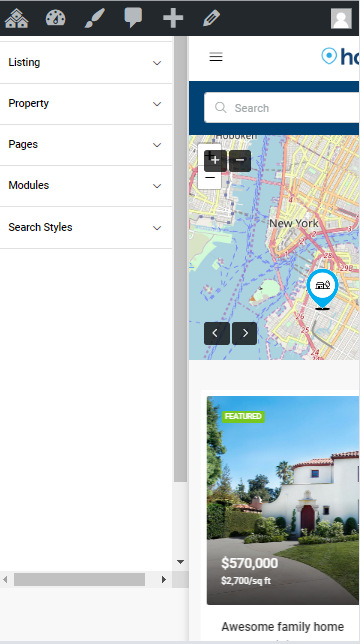Open the Modules section
Screen dimensions: 360x644
86,186
